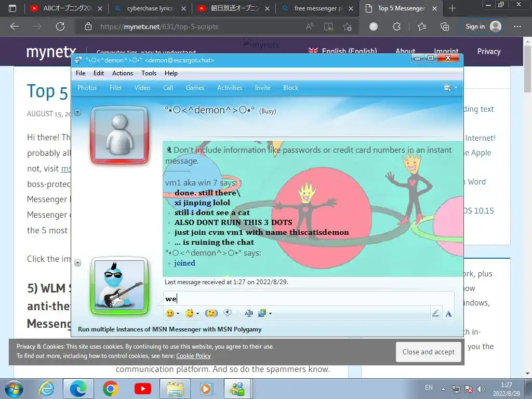Open Edge collections icon
This screenshot has width=532, height=399.
tap(445, 26)
